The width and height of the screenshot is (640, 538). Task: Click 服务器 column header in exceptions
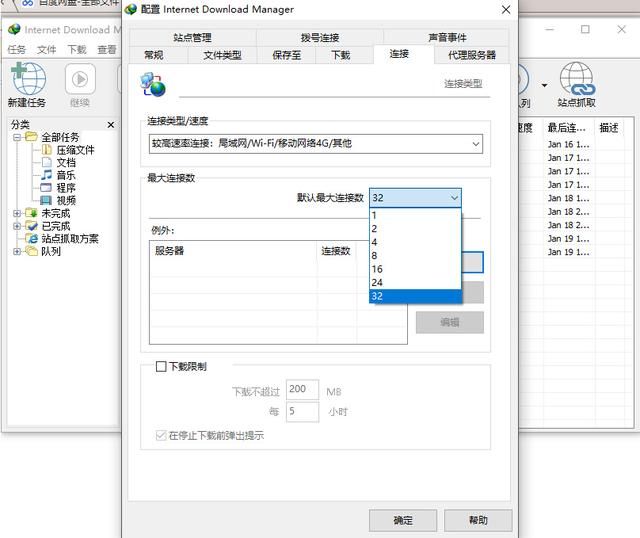click(233, 251)
